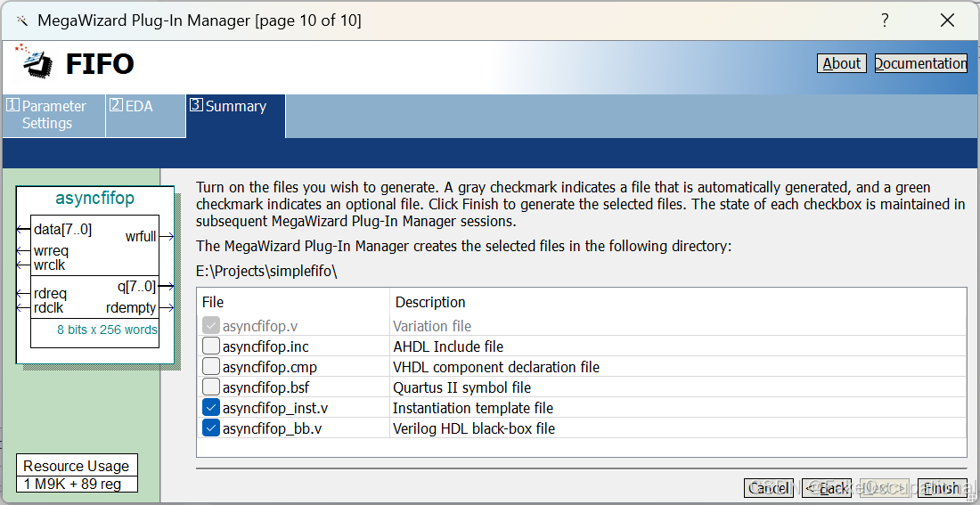The image size is (980, 505).
Task: Click the rdreq port label
Action: point(51,294)
